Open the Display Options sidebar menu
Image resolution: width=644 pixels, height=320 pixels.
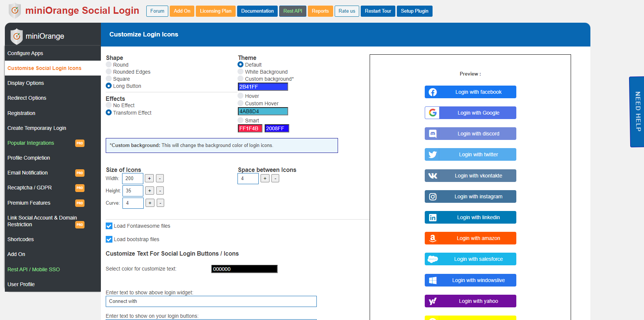[x=53, y=83]
